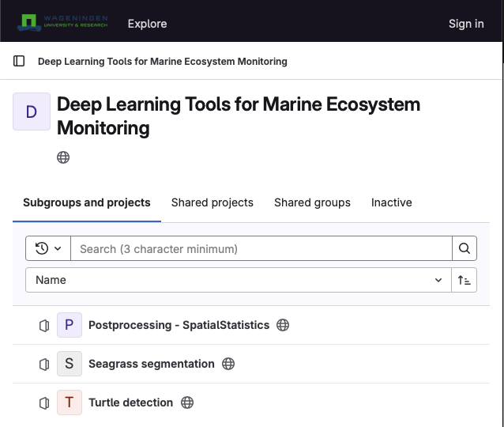504x427 pixels.
Task: Open the recent searches history dropdown
Action: [x=48, y=248]
